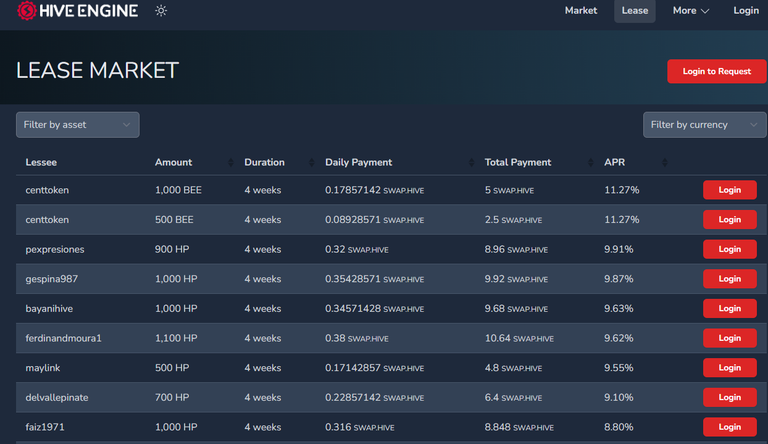Select lessee name maylink

[x=43, y=368]
